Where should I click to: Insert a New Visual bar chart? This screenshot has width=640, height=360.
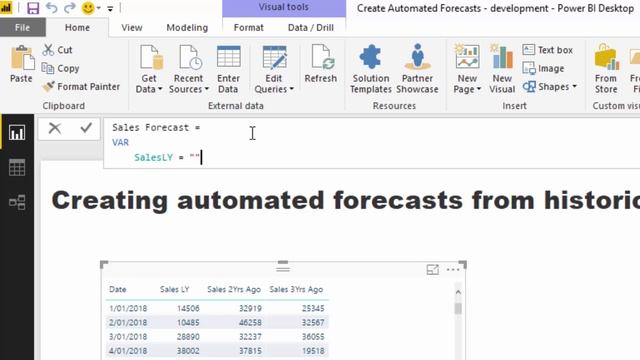click(502, 56)
